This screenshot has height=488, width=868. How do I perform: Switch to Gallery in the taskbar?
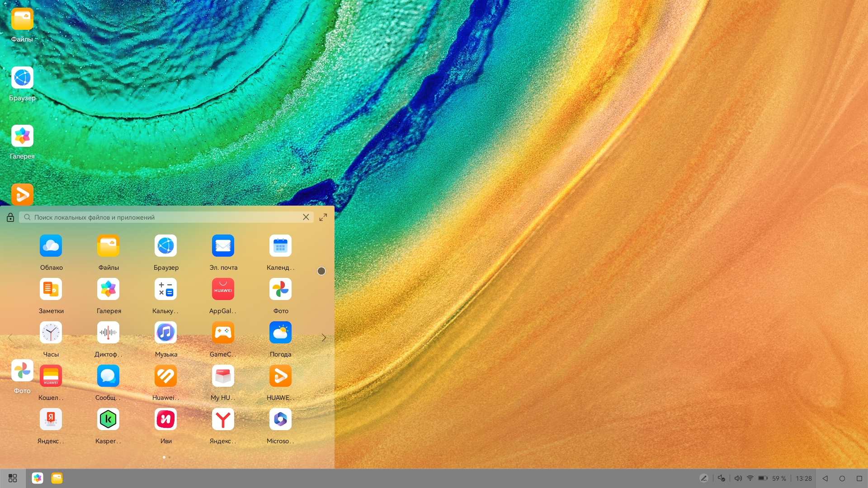pos(38,478)
